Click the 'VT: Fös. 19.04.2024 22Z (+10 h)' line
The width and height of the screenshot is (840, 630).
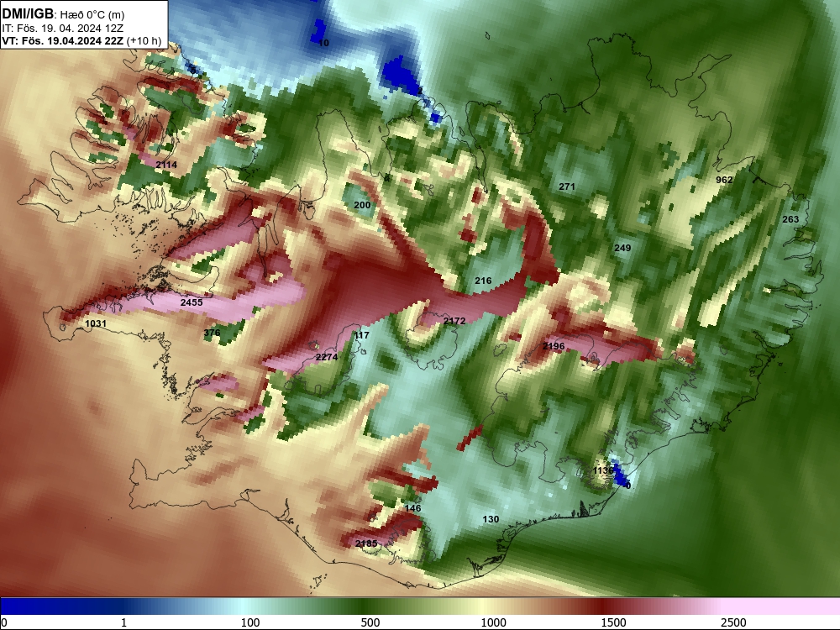tap(81, 40)
